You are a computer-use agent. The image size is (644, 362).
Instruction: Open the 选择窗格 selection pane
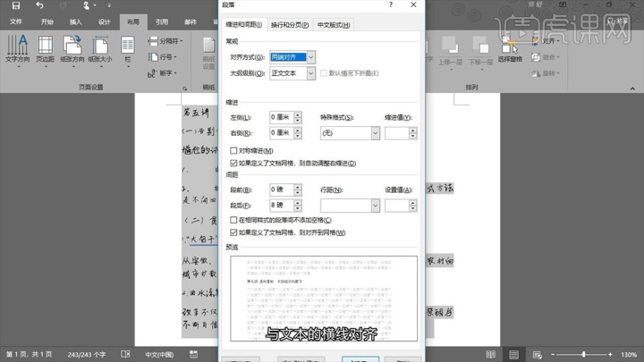pos(510,49)
